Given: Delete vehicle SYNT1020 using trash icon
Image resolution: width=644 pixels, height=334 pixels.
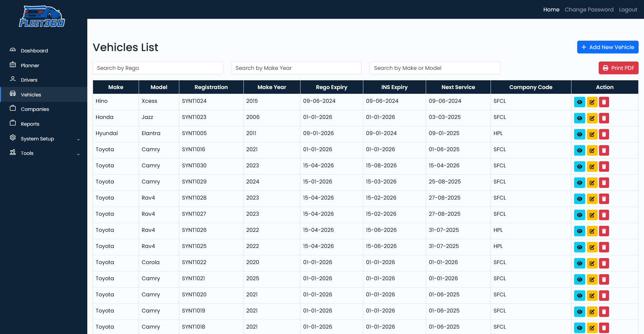Looking at the screenshot, I should pos(604,296).
